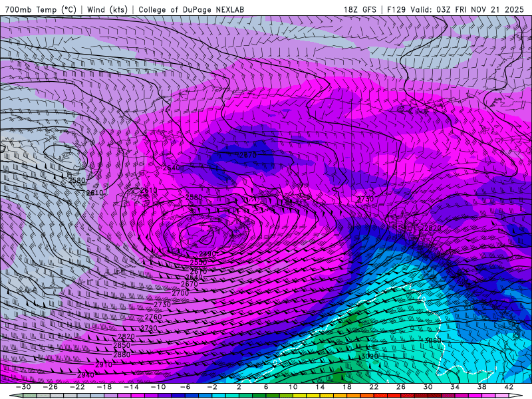
Task: Click the 3060 height contour label
Action: [433, 340]
